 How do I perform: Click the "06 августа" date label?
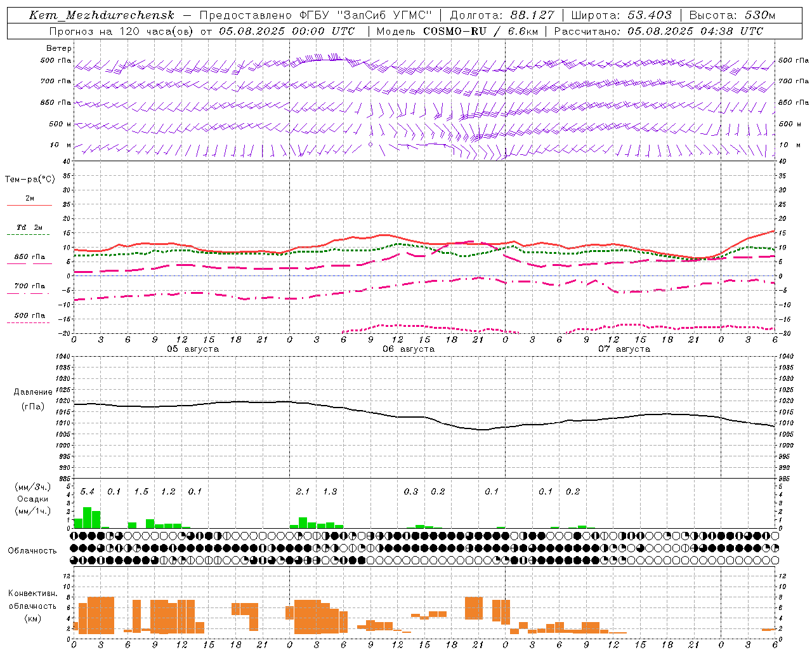tap(409, 349)
